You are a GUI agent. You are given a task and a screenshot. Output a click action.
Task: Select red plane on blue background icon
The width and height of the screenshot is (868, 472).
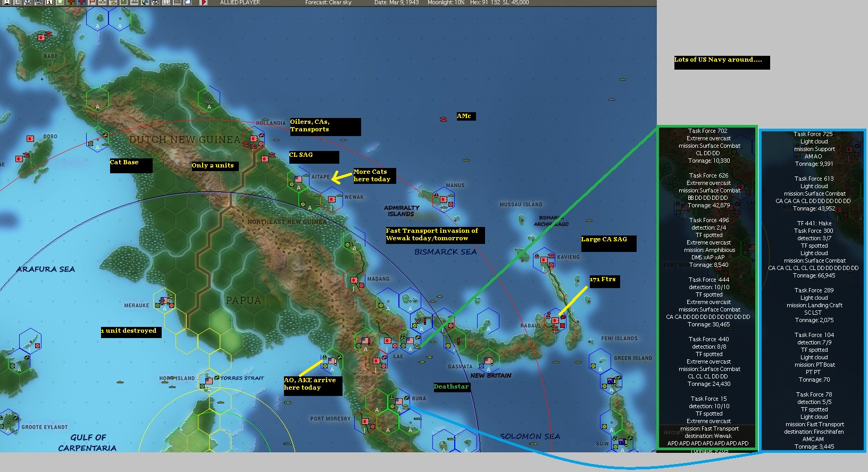pos(81,2)
